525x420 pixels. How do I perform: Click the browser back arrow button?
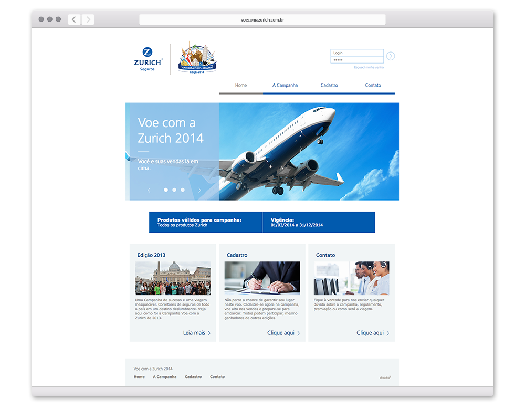(x=74, y=19)
